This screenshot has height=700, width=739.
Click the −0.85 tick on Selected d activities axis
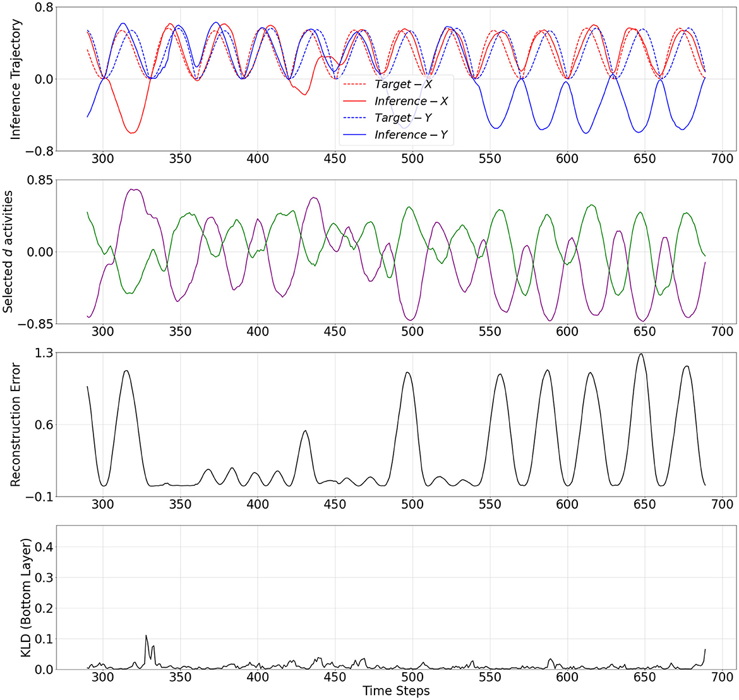(x=36, y=324)
